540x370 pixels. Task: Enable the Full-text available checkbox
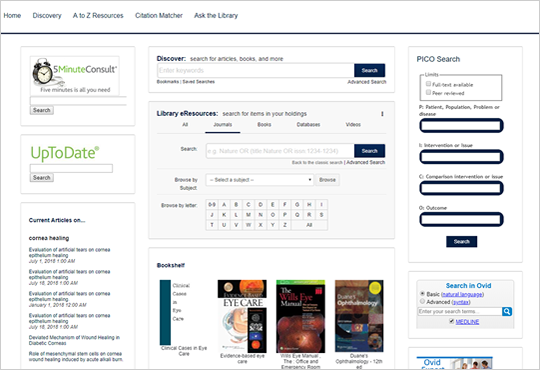[x=428, y=84]
